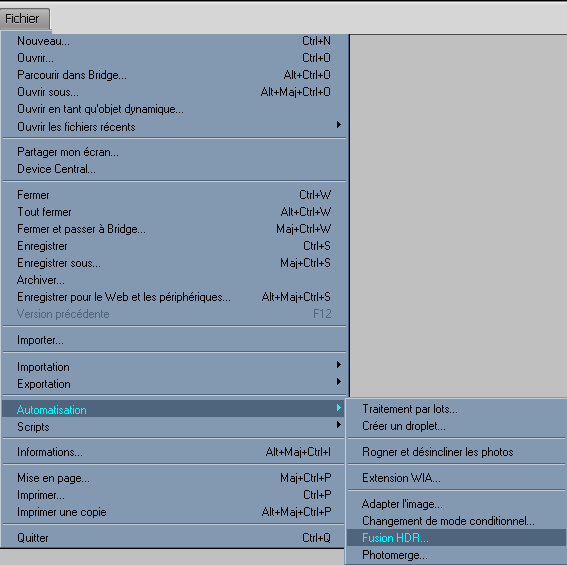The width and height of the screenshot is (567, 565).
Task: Choose Nouveau... from the Fichier menu
Action: click(174, 41)
